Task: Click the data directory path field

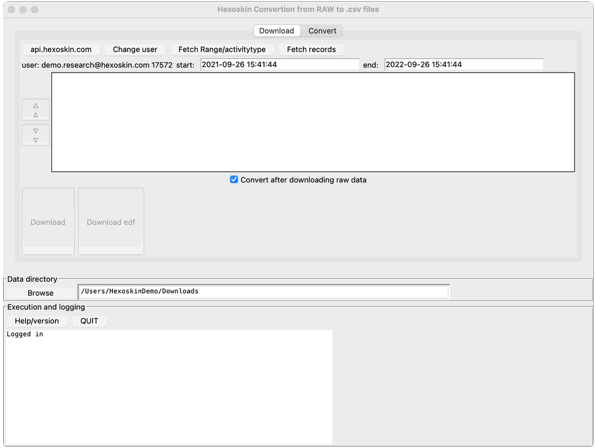Action: click(x=263, y=291)
